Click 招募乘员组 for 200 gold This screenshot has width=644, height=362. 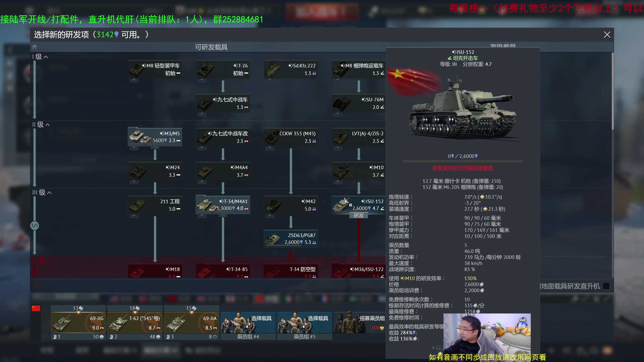[360, 323]
